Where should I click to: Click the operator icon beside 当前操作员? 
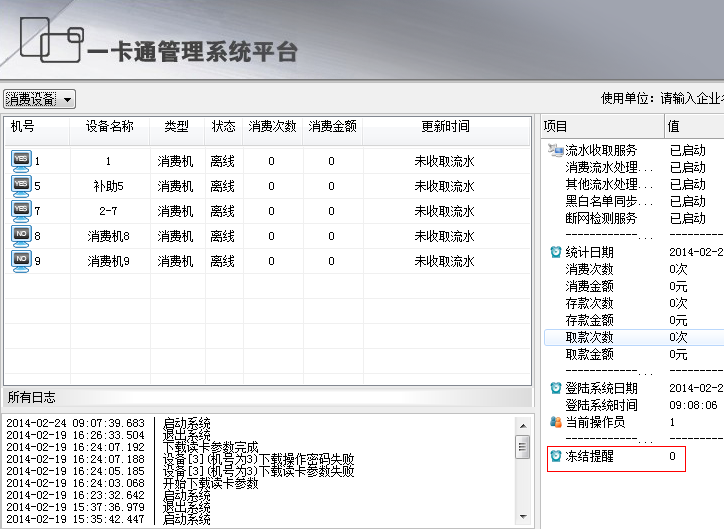[555, 422]
